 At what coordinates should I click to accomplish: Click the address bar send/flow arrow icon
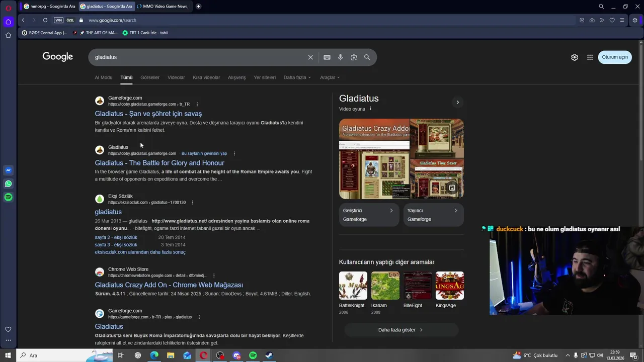(x=602, y=20)
